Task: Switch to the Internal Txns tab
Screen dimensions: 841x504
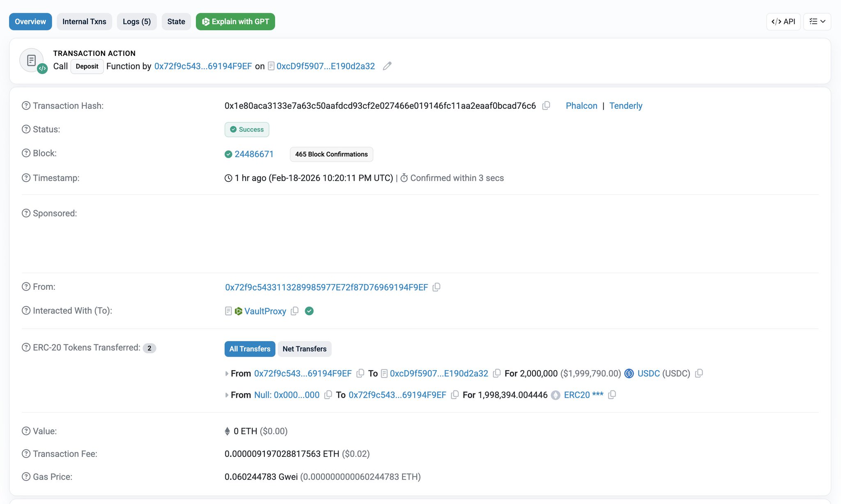Action: (x=84, y=22)
